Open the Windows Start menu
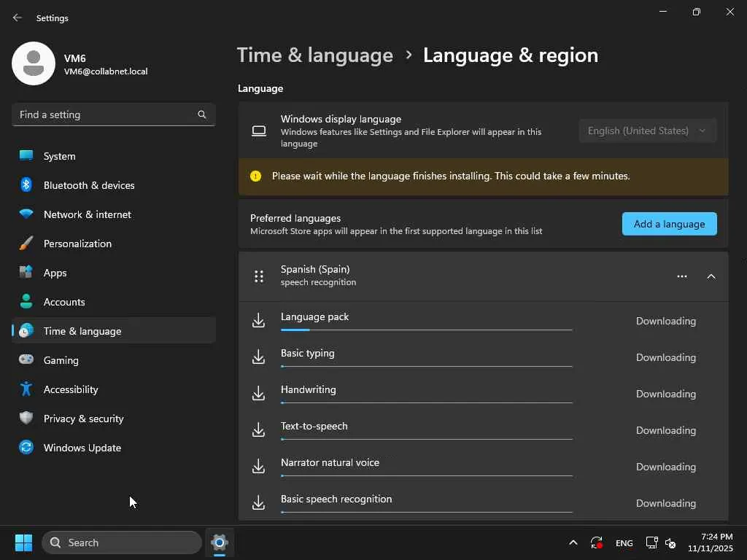Image resolution: width=747 pixels, height=560 pixels. point(23,542)
